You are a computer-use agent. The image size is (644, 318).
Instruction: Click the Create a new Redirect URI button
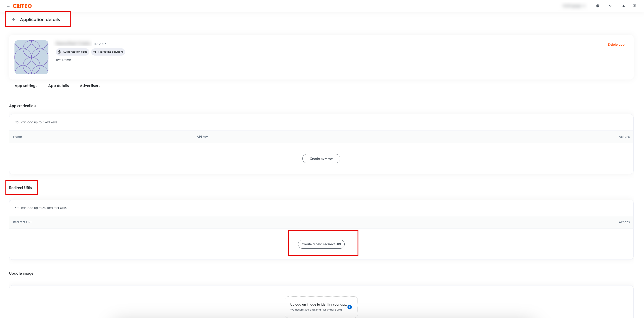[321, 244]
